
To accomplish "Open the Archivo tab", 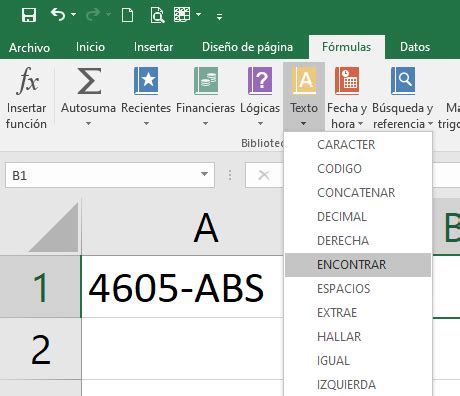I will (30, 47).
